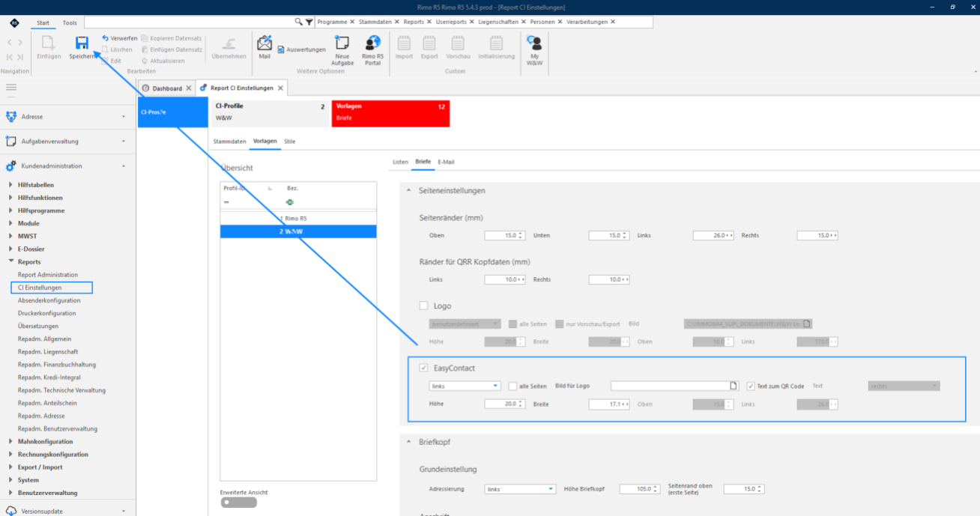This screenshot has width=980, height=516.
Task: Open the EasyContact links position dropdown
Action: click(x=465, y=386)
